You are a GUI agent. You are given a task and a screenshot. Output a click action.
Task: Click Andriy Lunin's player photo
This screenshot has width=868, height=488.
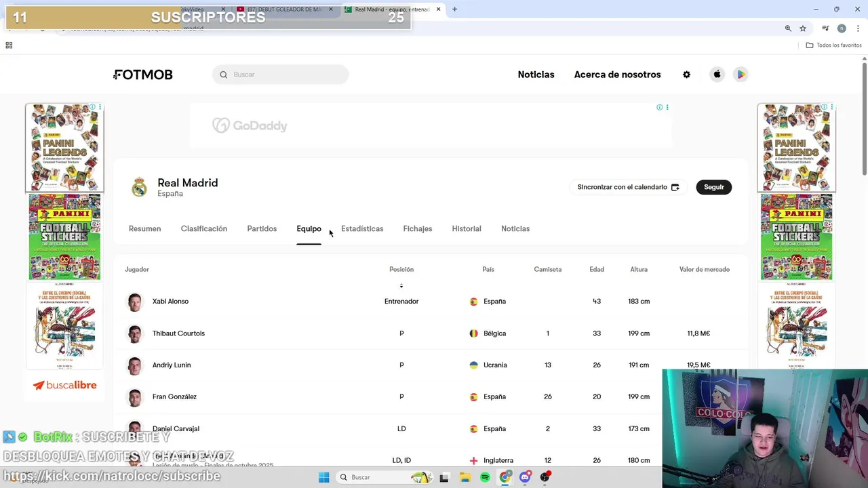click(135, 365)
